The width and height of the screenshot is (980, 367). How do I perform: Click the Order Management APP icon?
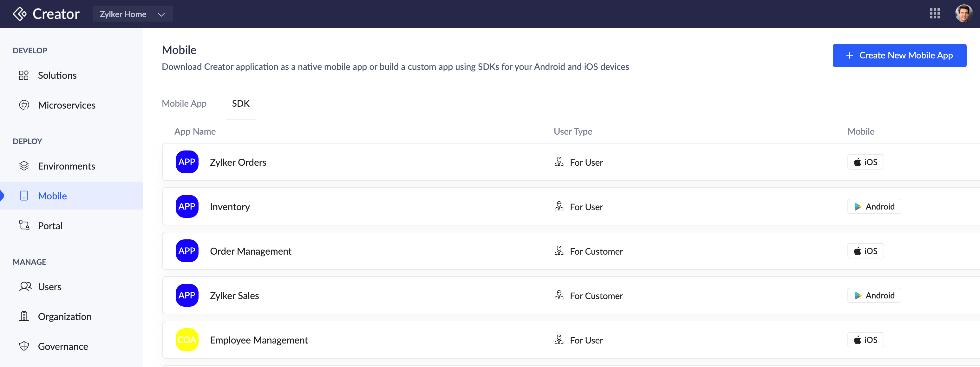click(x=187, y=251)
